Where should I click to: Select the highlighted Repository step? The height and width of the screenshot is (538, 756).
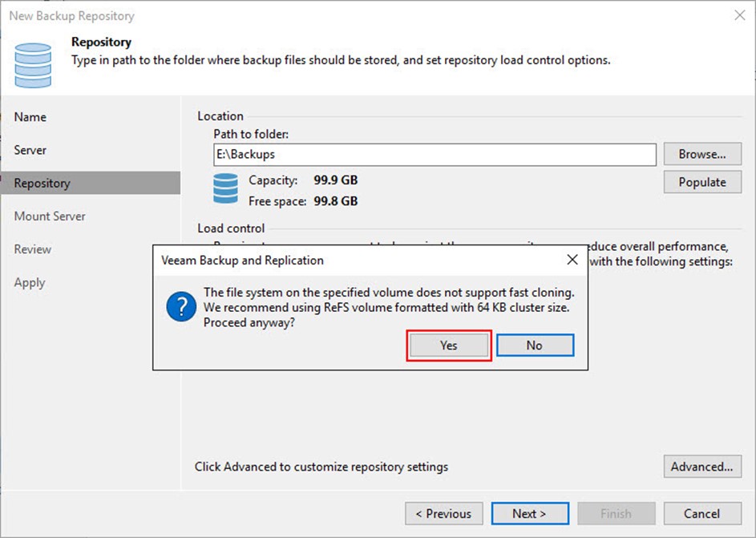point(42,183)
